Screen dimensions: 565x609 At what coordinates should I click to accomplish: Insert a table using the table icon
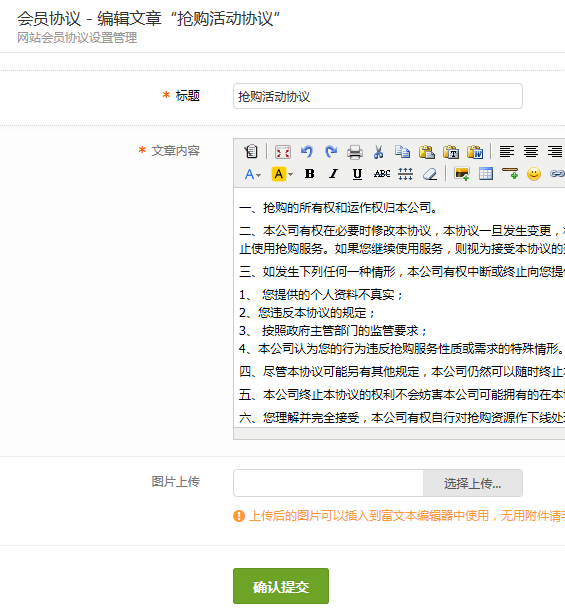(x=486, y=174)
